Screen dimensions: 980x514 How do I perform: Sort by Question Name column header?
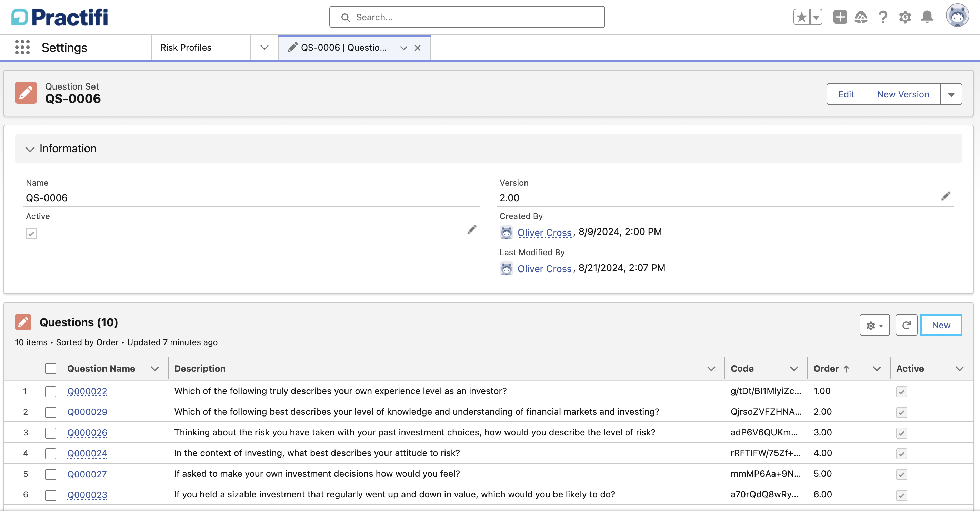click(101, 369)
